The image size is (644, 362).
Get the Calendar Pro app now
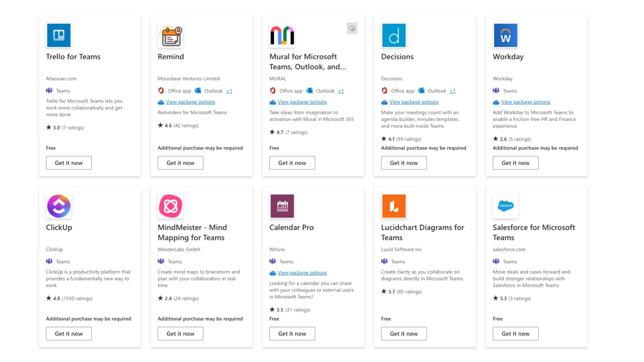[292, 334]
